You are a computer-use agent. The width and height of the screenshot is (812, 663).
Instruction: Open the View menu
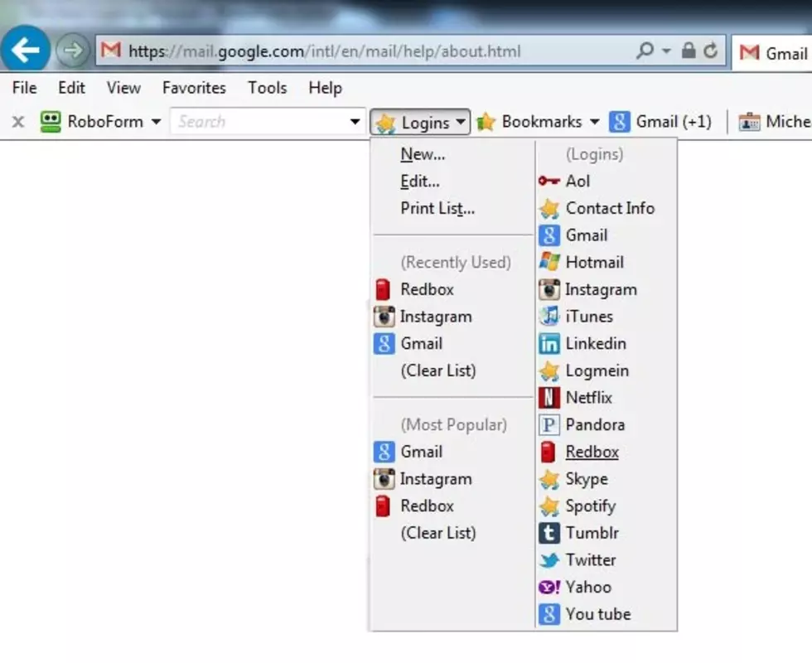tap(123, 88)
